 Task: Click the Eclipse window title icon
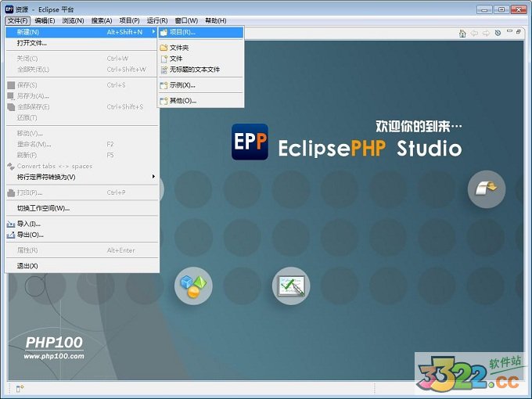coord(9,9)
